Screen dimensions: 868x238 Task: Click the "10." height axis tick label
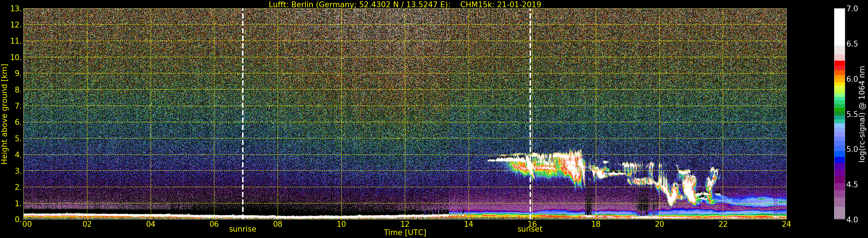point(16,57)
